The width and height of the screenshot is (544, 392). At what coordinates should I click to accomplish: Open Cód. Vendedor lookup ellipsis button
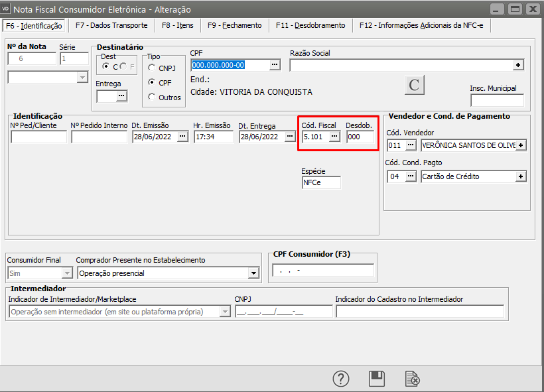(411, 145)
